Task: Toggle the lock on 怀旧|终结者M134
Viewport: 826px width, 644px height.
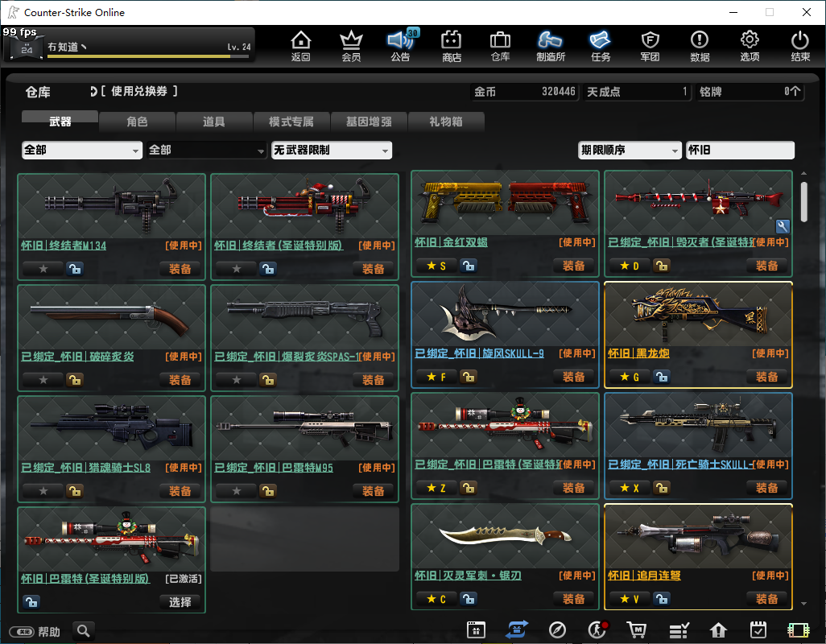Action: 74,269
